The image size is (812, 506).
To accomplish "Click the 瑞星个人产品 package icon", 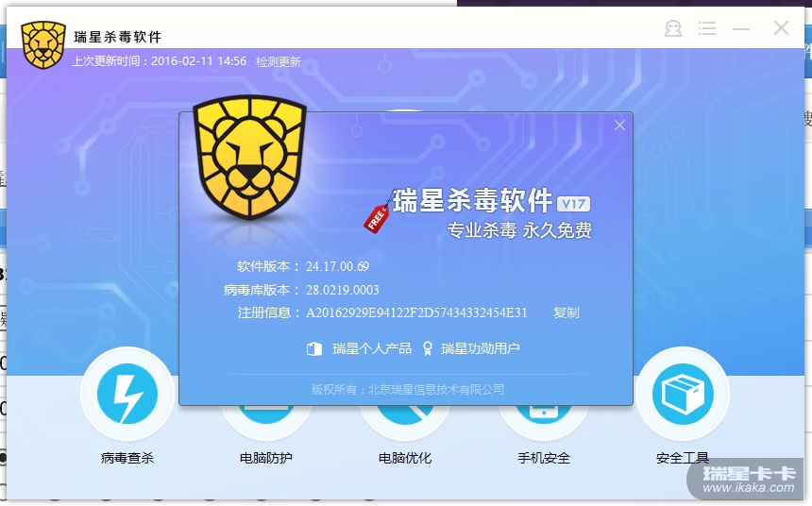I will [314, 348].
